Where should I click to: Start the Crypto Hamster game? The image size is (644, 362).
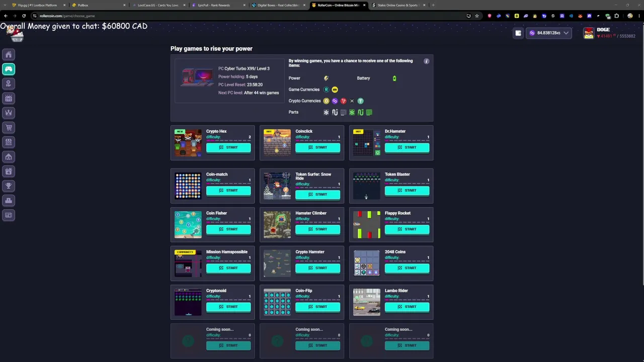point(317,268)
